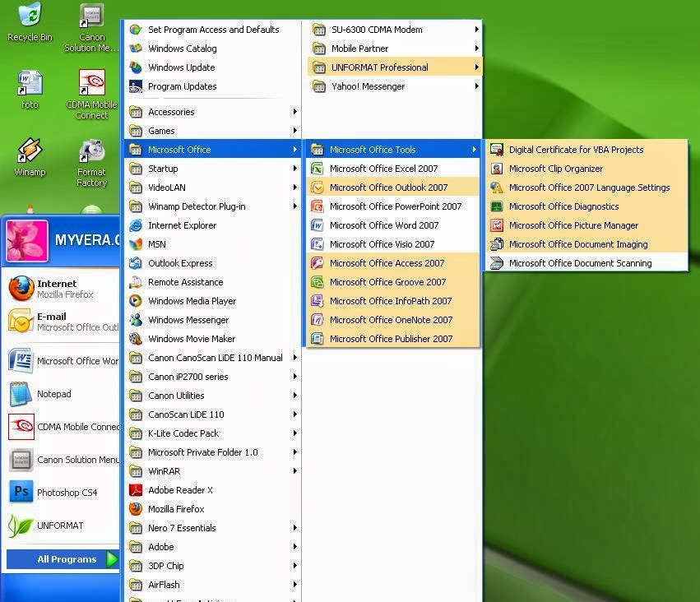Image resolution: width=700 pixels, height=602 pixels.
Task: Click the Office Picture Manager icon
Action: (497, 225)
